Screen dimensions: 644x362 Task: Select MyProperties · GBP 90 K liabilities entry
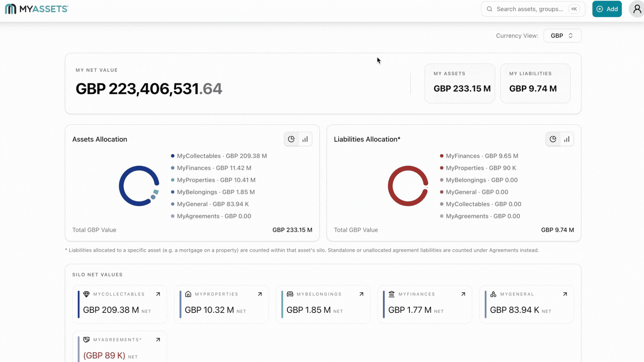478,168
